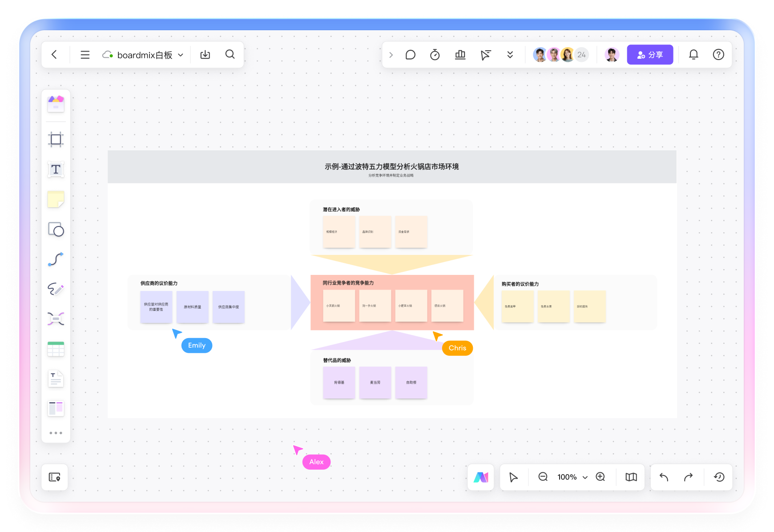Select the Pen drawing tool
The image size is (774, 532).
tap(56, 289)
